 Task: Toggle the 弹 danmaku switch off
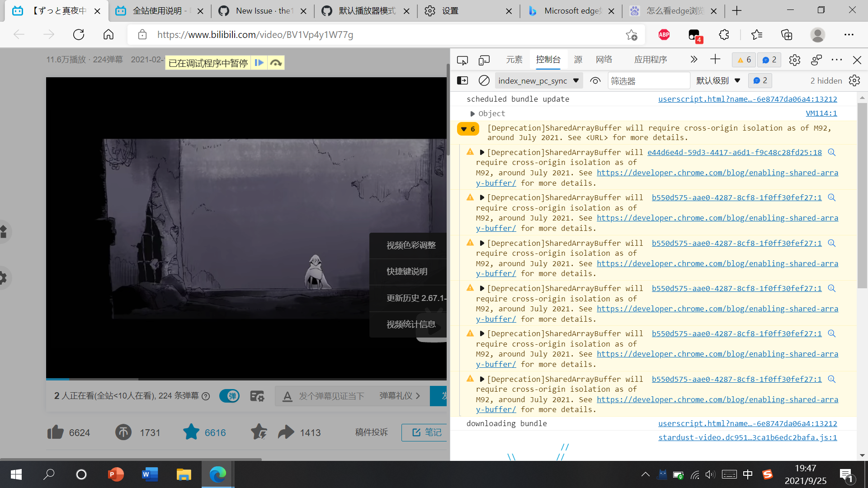pos(229,396)
